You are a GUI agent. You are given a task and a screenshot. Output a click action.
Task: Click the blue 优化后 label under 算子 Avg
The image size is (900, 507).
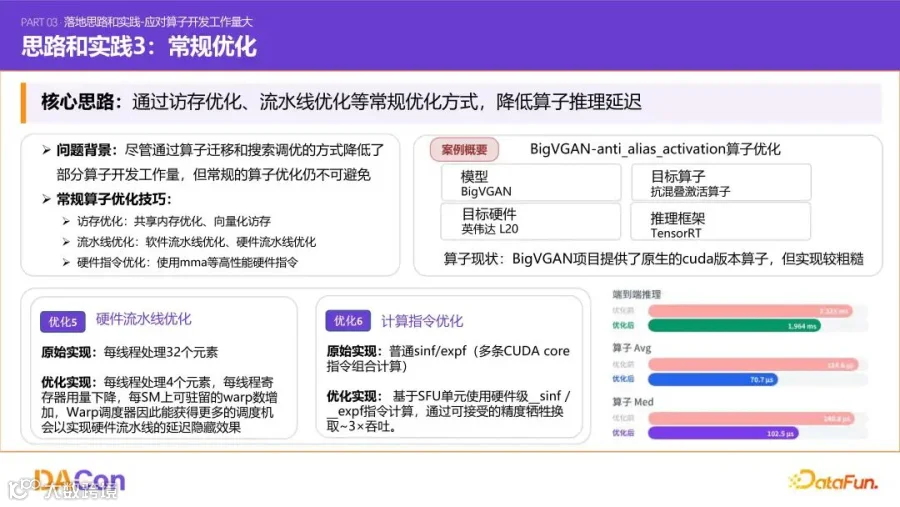tap(623, 379)
